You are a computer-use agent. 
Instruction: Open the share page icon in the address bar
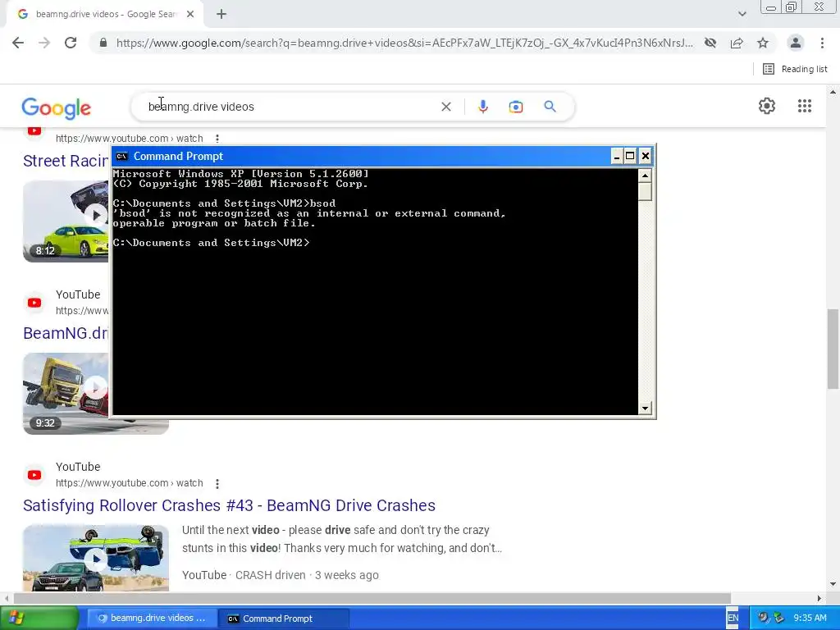point(737,43)
